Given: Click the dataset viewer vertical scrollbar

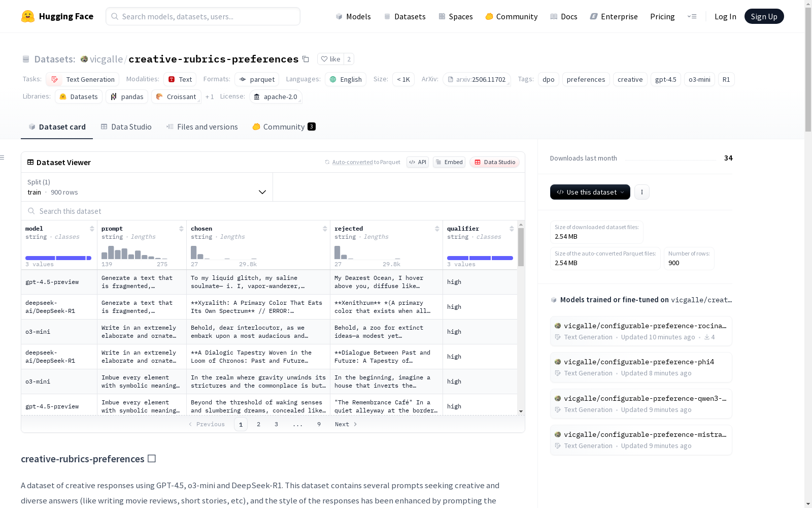Looking at the screenshot, I should click(x=521, y=247).
